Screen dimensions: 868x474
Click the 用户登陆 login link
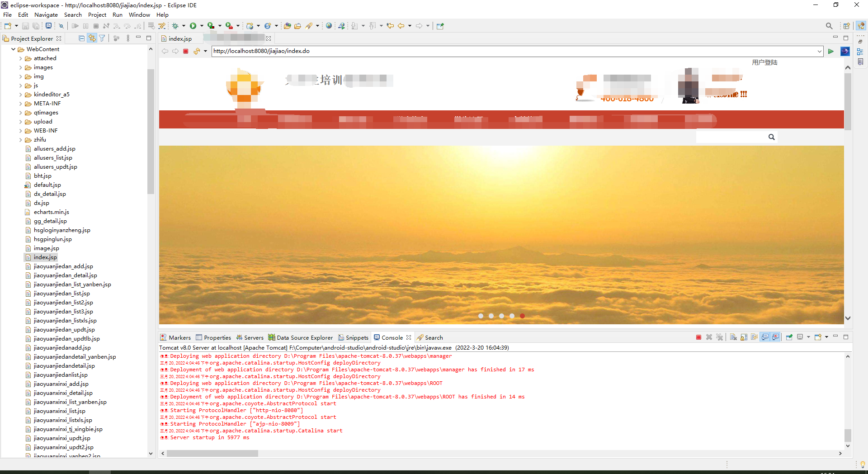pyautogui.click(x=764, y=62)
